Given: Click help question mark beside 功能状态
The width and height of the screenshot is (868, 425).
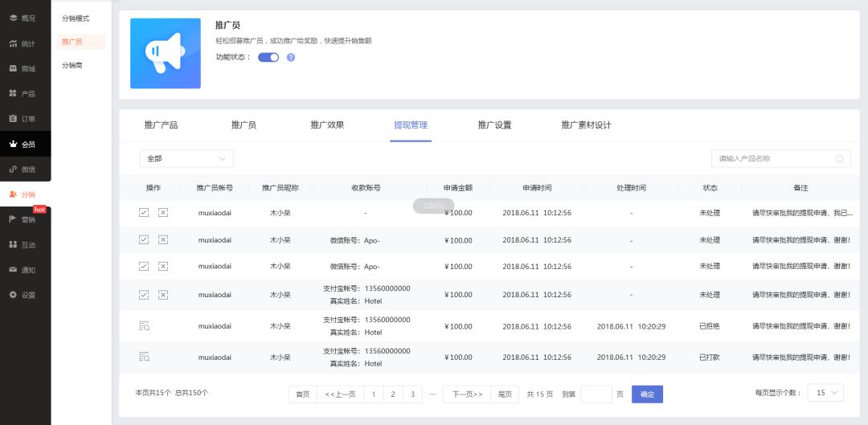Looking at the screenshot, I should point(291,57).
